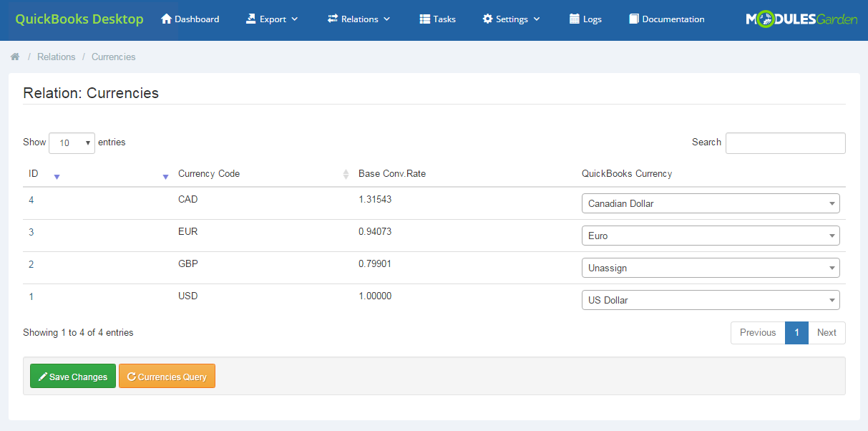This screenshot has height=431, width=868.
Task: Go to the Next pagination page
Action: 826,332
